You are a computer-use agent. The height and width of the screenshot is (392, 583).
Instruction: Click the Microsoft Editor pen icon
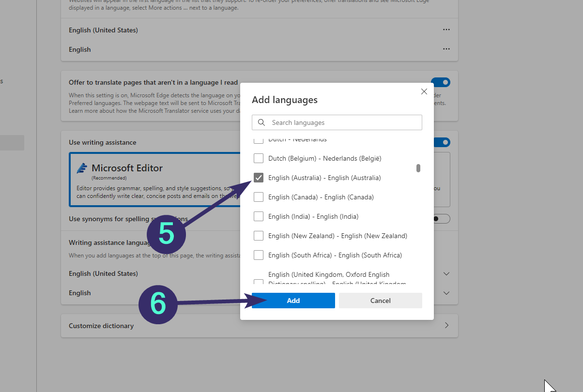coord(82,168)
